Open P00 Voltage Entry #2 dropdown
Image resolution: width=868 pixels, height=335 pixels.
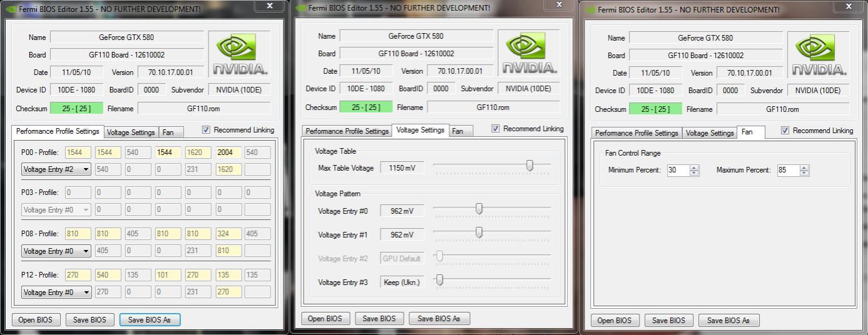[x=56, y=169]
